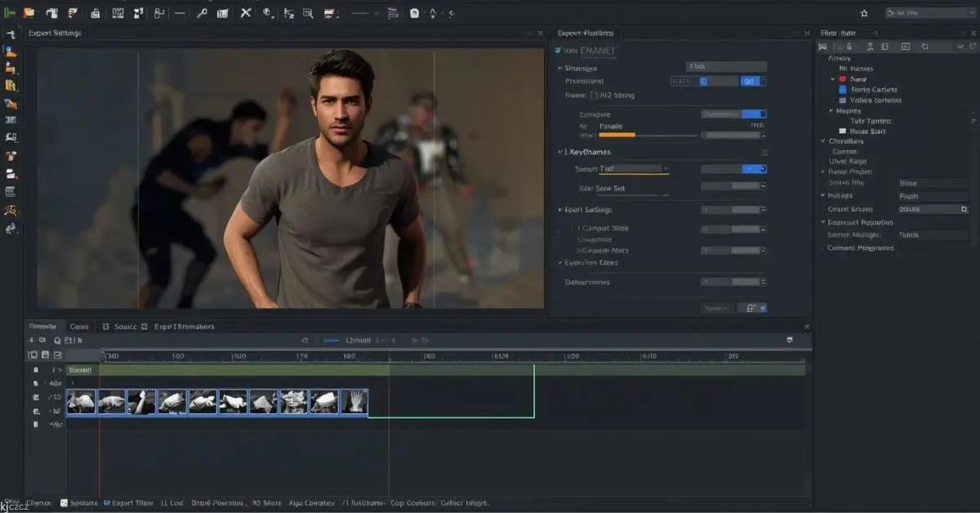Adjust the orange slider in the export panel
This screenshot has width=980, height=513.
648,135
